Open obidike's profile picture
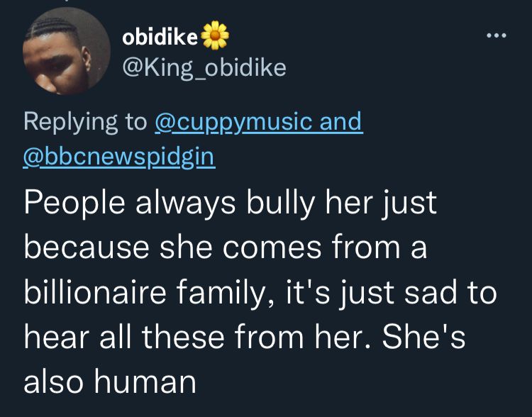Screen dimensions: 532x417 coord(67,51)
